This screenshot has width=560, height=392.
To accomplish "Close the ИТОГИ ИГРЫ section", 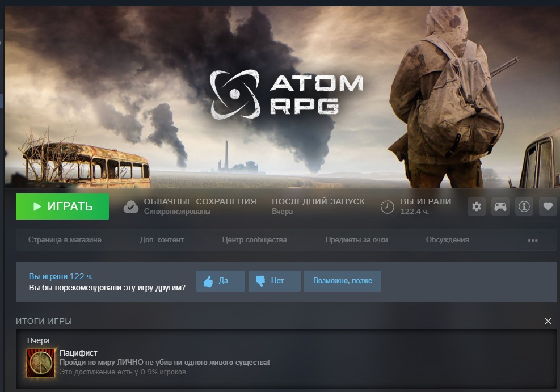I will (x=548, y=321).
